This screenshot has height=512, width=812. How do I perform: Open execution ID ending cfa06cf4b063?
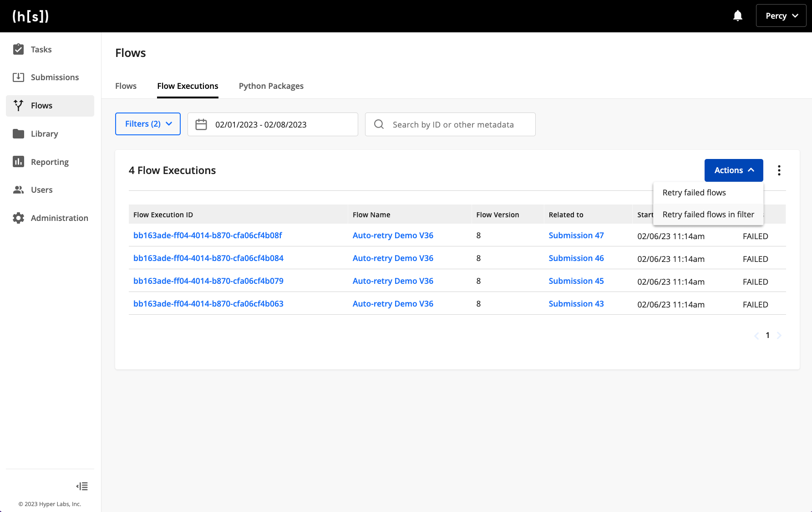click(x=208, y=304)
